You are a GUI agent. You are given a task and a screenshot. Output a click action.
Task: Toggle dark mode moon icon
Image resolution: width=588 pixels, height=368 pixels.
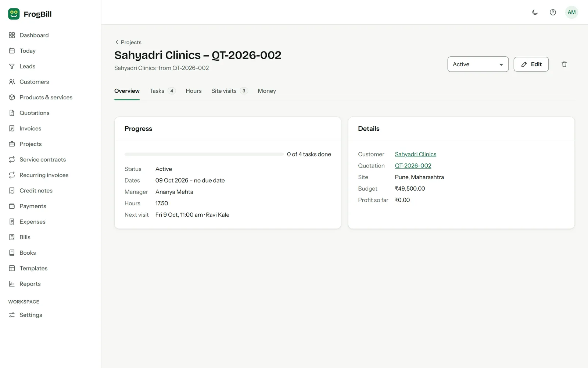point(535,12)
